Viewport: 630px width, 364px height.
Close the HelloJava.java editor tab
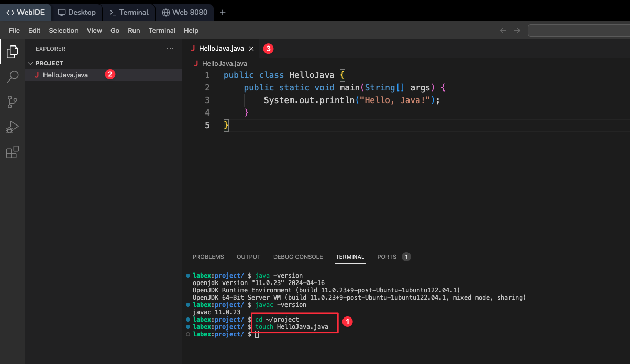(x=251, y=49)
